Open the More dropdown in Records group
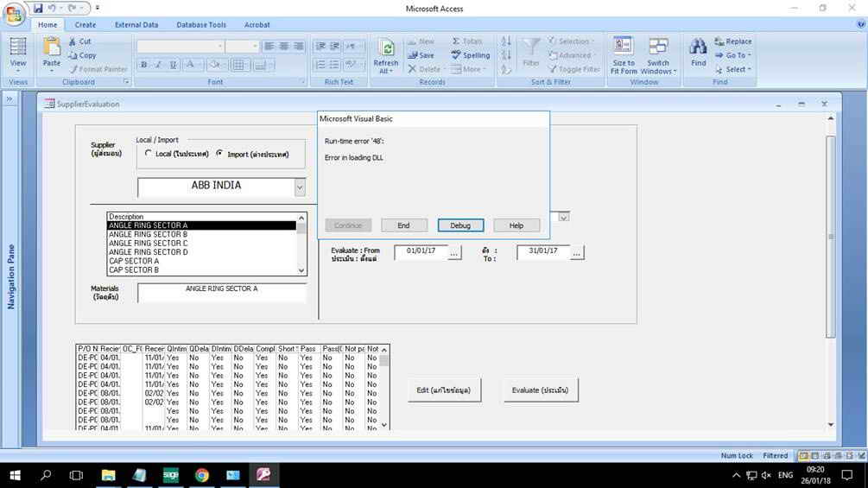 coord(469,69)
